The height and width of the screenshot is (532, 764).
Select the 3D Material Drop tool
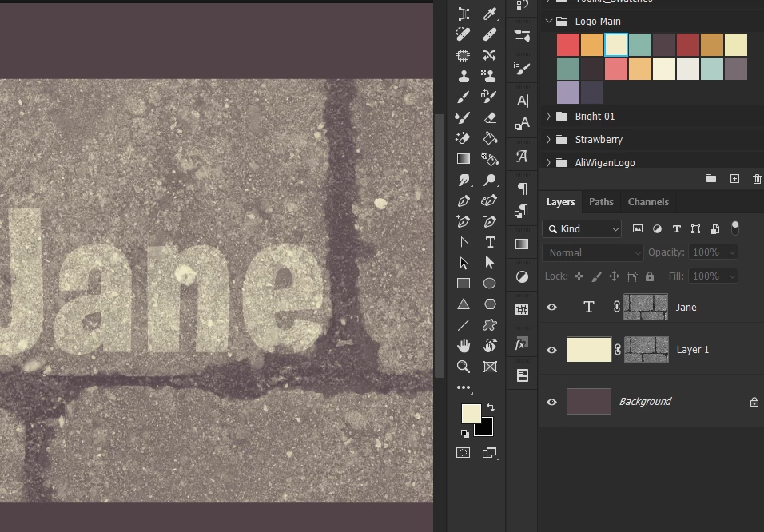pyautogui.click(x=489, y=159)
